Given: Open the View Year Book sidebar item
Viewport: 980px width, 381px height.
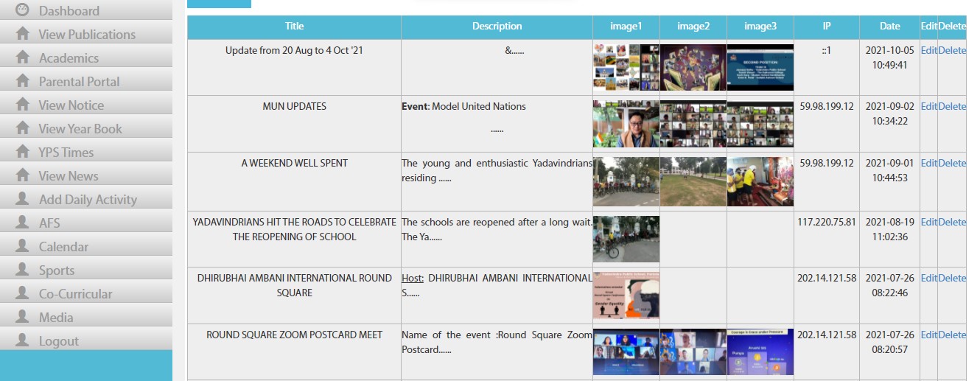Looking at the screenshot, I should pos(80,128).
